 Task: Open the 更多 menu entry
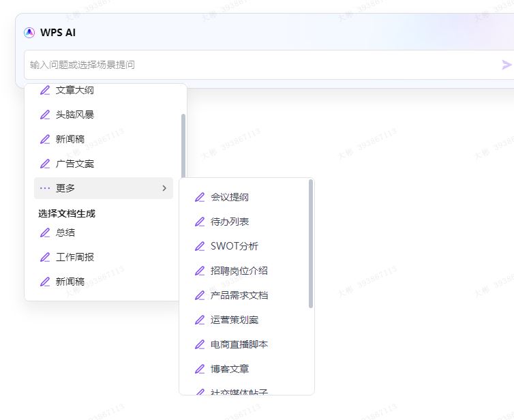(x=104, y=188)
